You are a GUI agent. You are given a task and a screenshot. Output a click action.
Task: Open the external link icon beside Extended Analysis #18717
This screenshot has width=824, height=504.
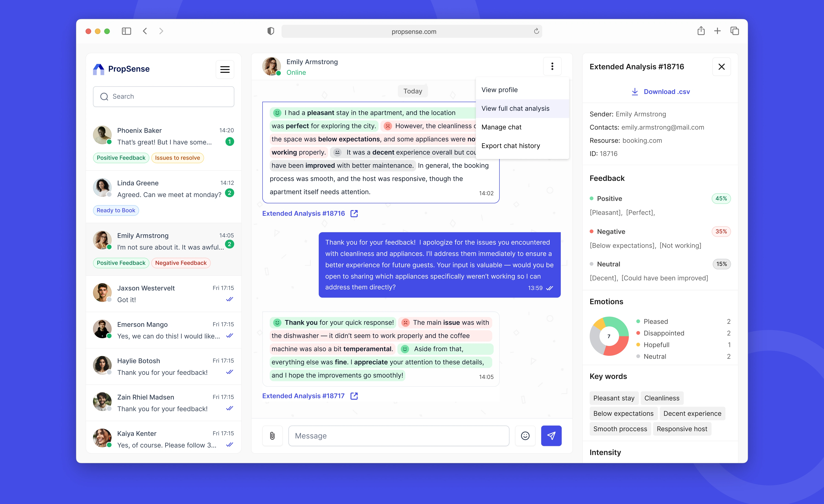[354, 396]
